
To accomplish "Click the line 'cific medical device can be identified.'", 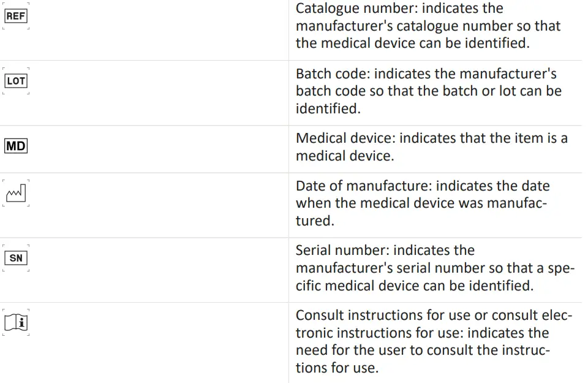I will 415,286.
